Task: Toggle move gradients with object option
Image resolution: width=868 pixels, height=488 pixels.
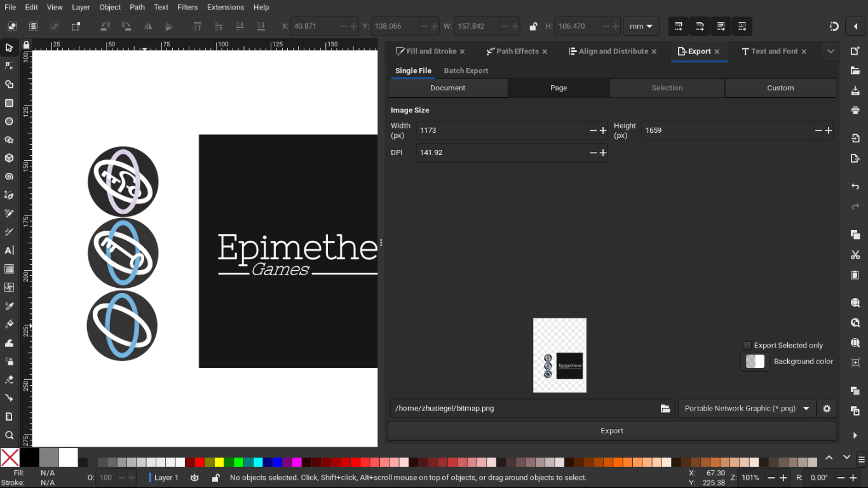Action: (x=721, y=26)
